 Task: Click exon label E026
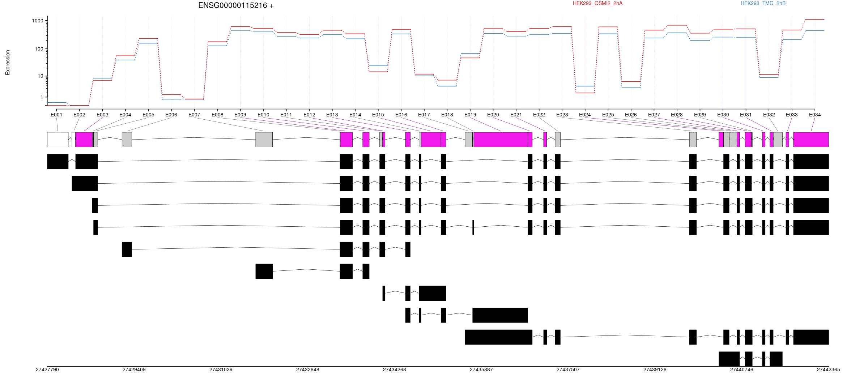[x=631, y=115]
